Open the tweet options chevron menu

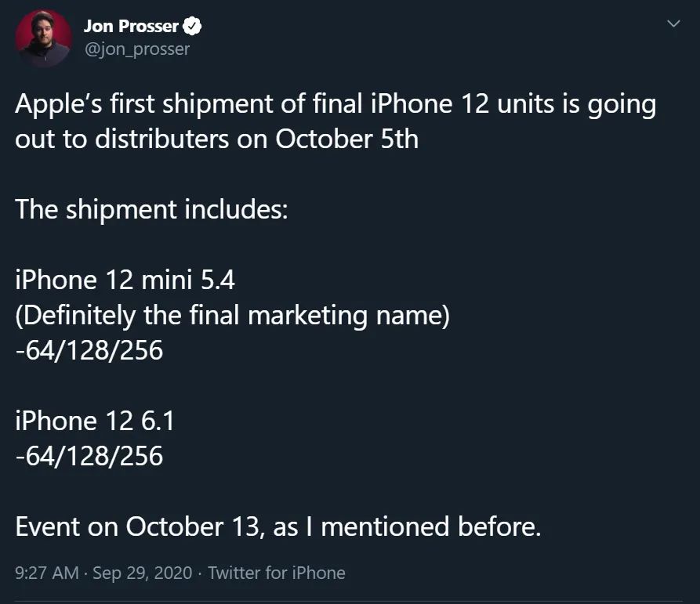pos(673,25)
